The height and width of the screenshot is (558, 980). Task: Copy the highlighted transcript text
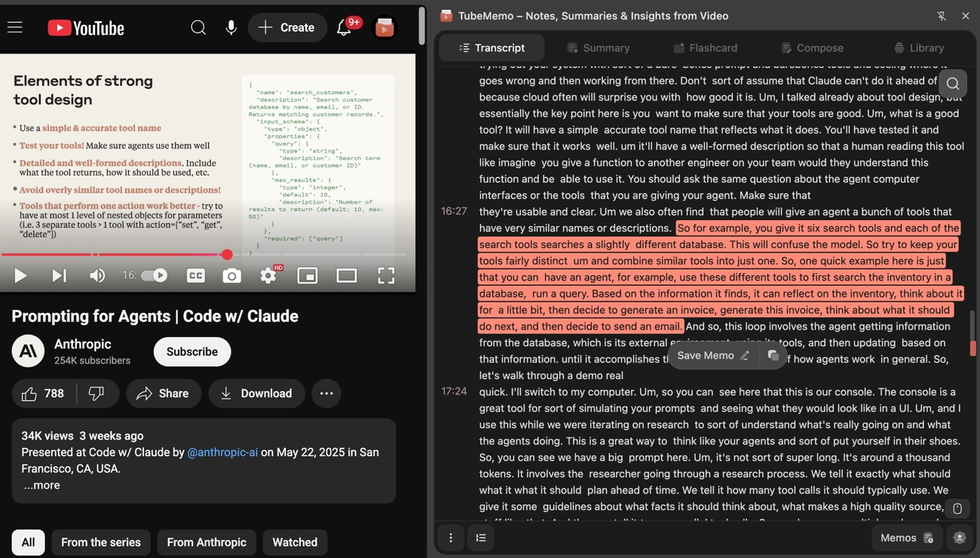pos(773,356)
